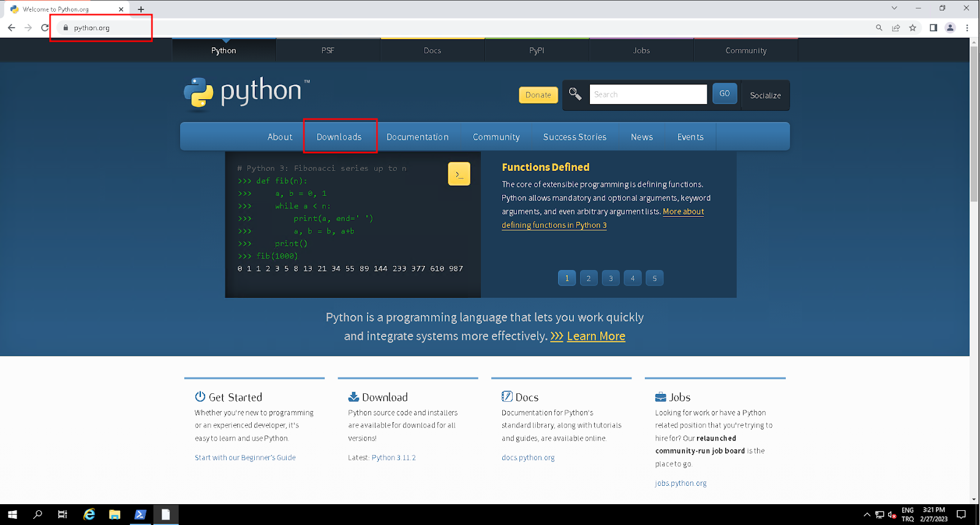This screenshot has height=525, width=980.
Task: Open the Chrome three-dot menu
Action: (967, 28)
